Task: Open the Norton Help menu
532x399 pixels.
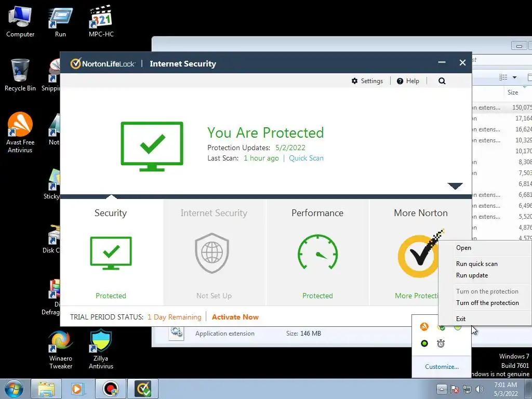Action: click(408, 81)
